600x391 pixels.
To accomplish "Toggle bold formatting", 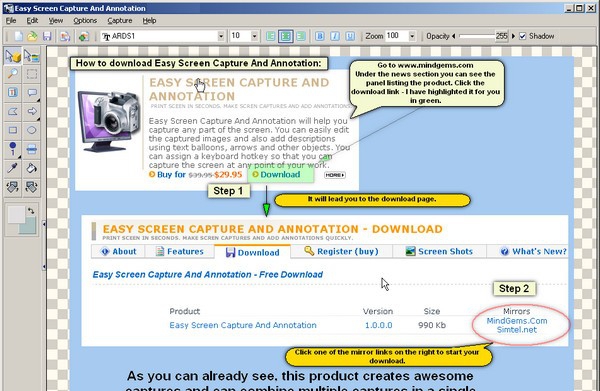I will (320, 36).
